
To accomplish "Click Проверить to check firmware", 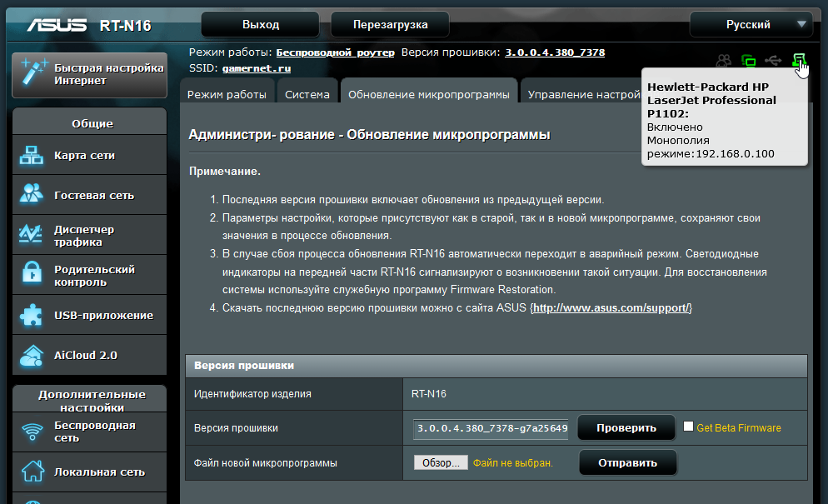I will coord(626,428).
